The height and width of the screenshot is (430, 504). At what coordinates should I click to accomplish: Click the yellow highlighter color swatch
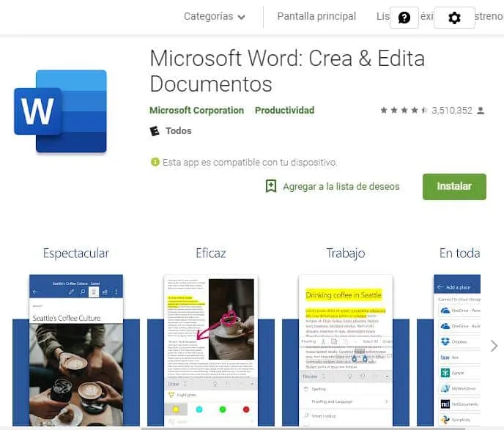tap(176, 409)
